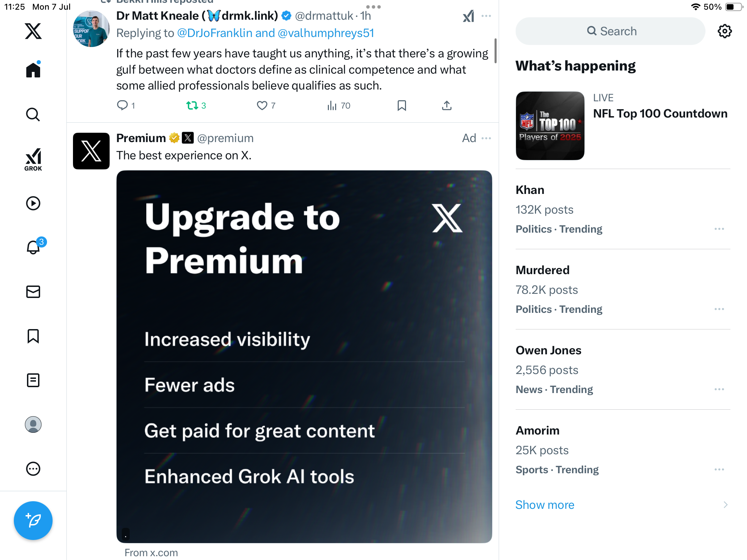Click the feed scrollbar handle
The width and height of the screenshot is (747, 560).
click(x=496, y=51)
